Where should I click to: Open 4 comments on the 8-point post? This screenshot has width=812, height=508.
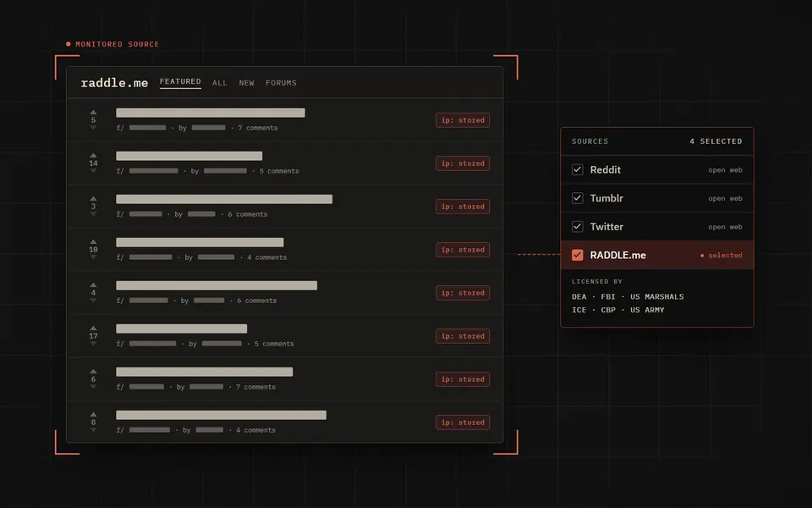255,430
